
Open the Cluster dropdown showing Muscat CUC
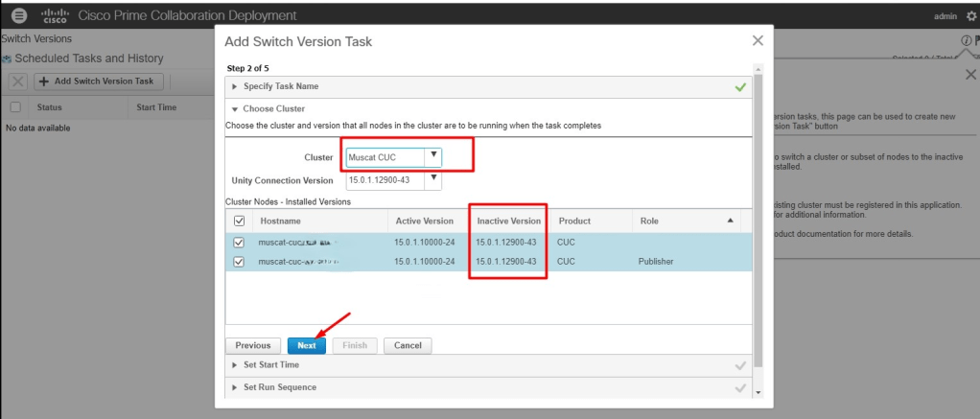tap(433, 155)
